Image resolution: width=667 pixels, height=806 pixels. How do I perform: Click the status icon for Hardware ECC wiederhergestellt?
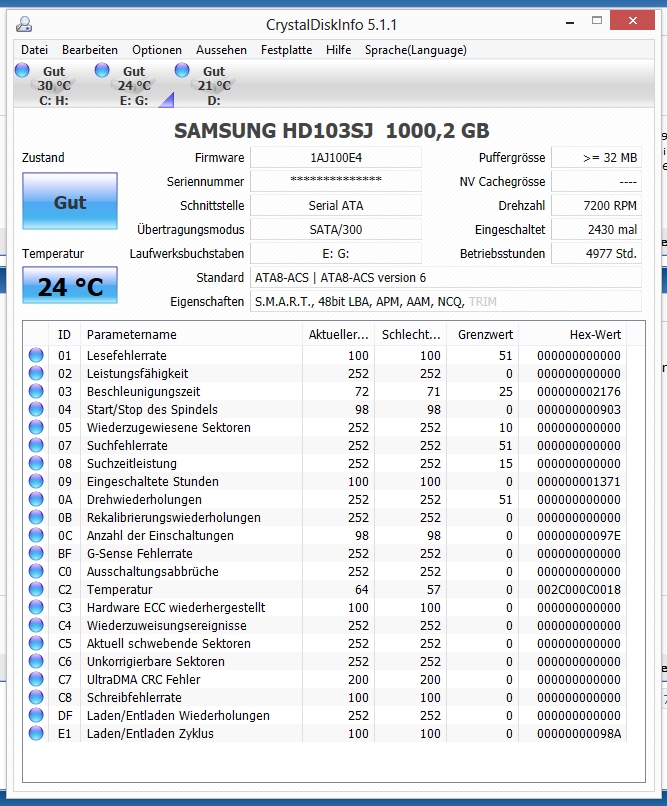pyautogui.click(x=36, y=607)
